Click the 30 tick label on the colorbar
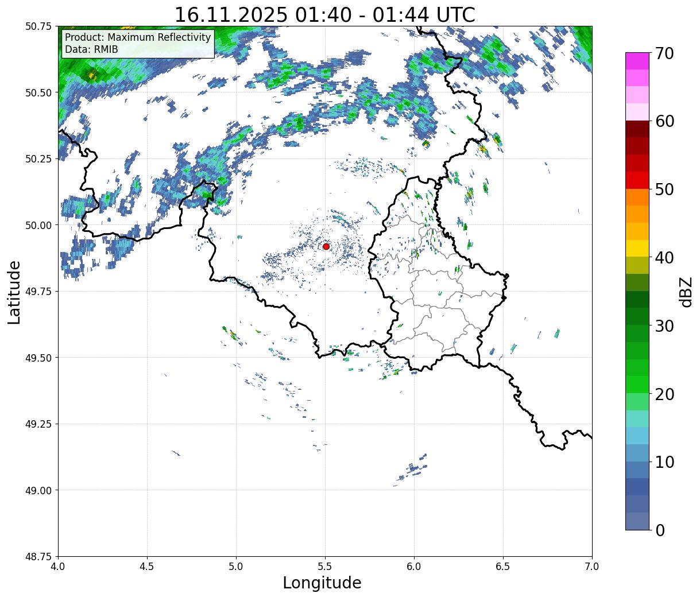The image size is (700, 597). coord(664,326)
